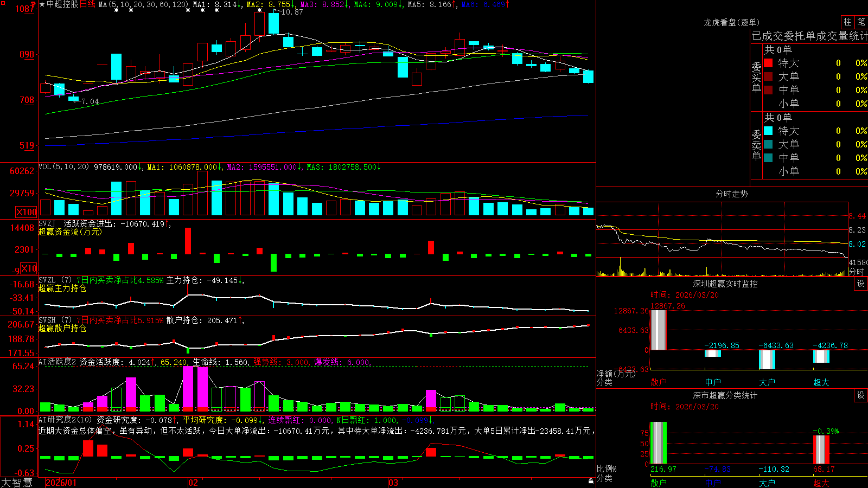
Task: Click the 大智慧 label at bottom-left
Action: click(17, 483)
